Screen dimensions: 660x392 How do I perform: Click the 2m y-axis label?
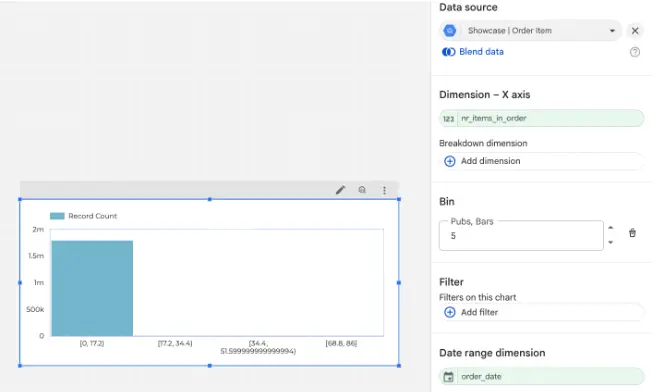(x=38, y=229)
